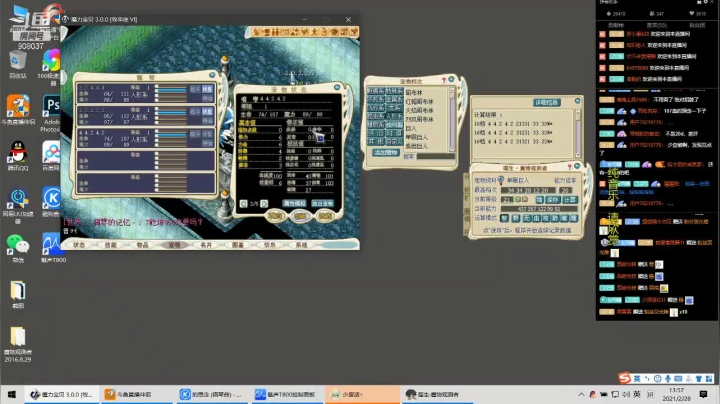
Task: Click 当前能力 value field
Action: click(539, 209)
